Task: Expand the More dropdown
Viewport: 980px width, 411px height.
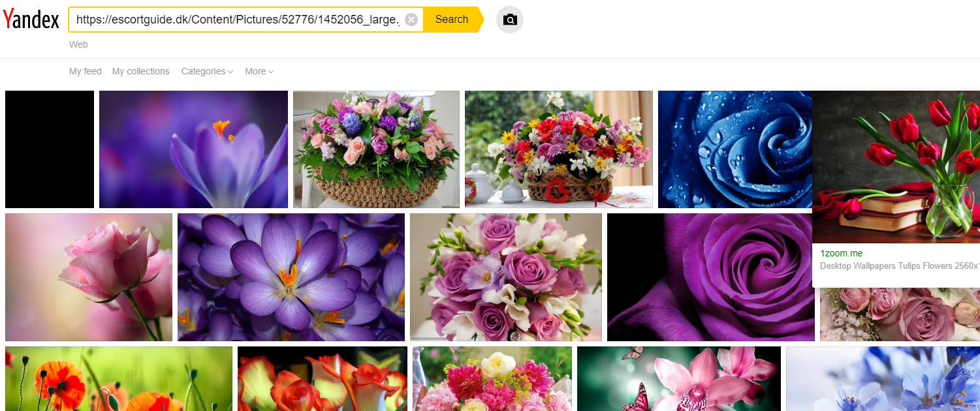Action: click(x=259, y=71)
